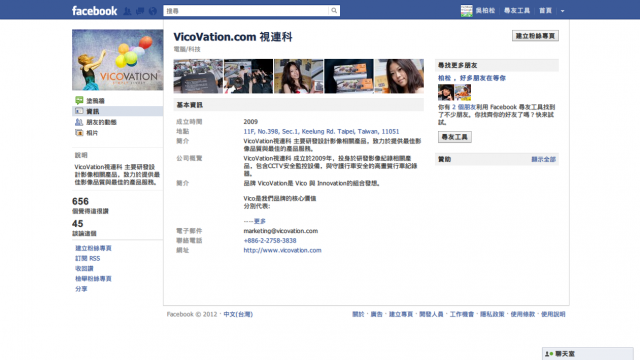
Task: Click the 2 個朋友 friends link
Action: tap(464, 107)
